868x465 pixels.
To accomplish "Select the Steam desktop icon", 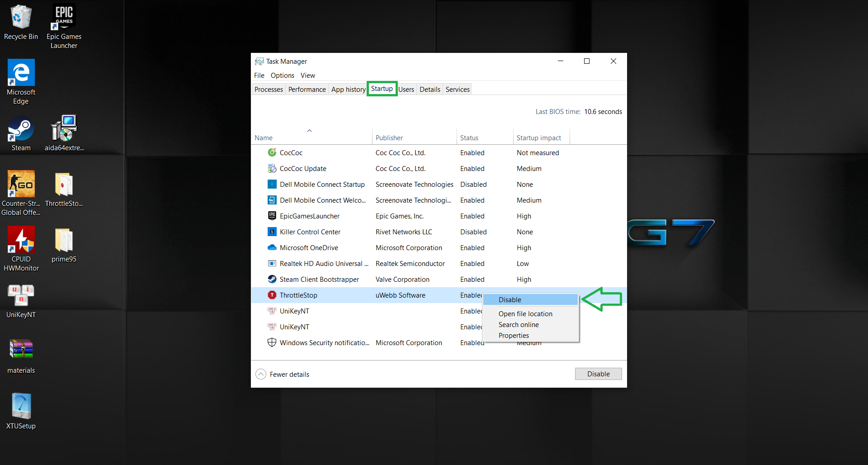I will coord(21,133).
